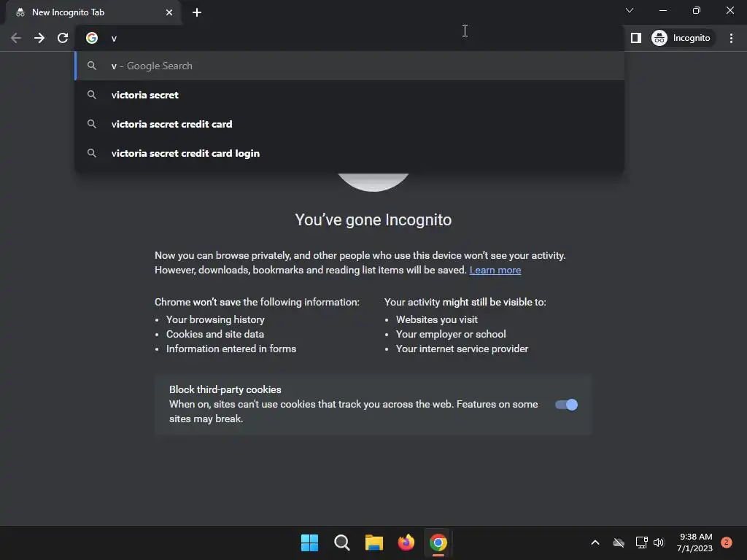Click 'Websites you visit' text
The image size is (747, 560).
pos(436,319)
